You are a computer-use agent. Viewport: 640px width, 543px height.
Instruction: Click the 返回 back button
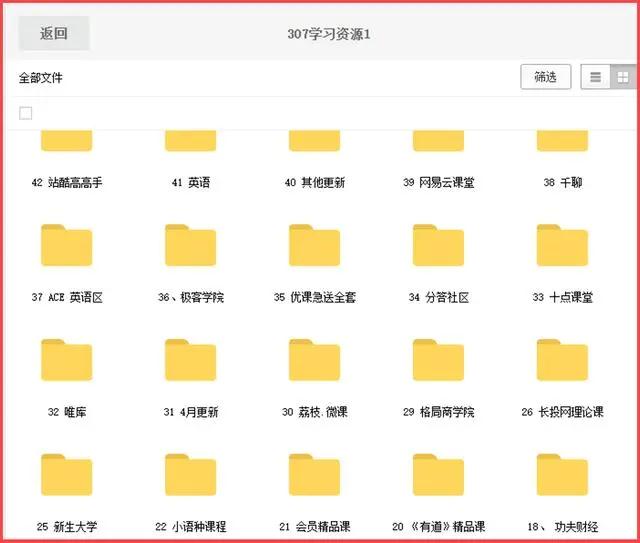click(54, 33)
